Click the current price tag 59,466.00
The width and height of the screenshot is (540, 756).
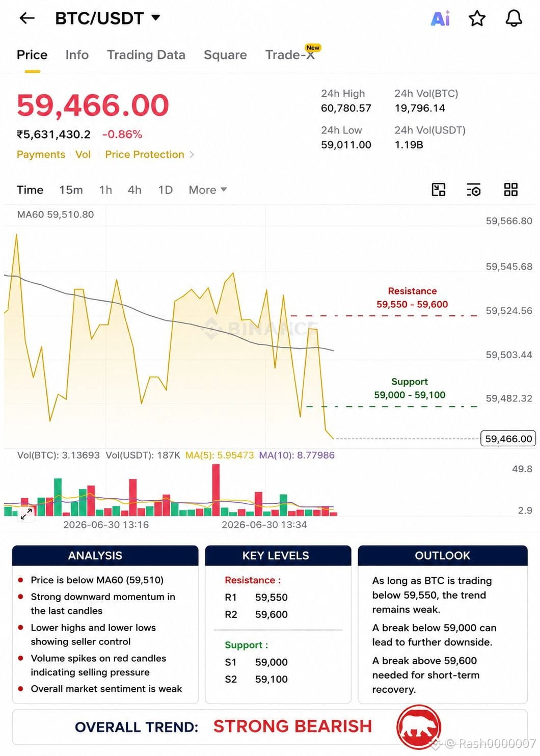pos(508,439)
